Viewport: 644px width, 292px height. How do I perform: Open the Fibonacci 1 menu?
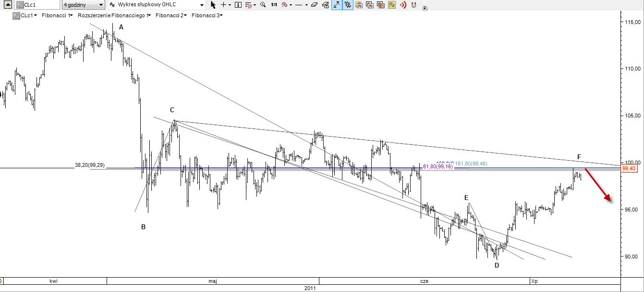pos(57,15)
